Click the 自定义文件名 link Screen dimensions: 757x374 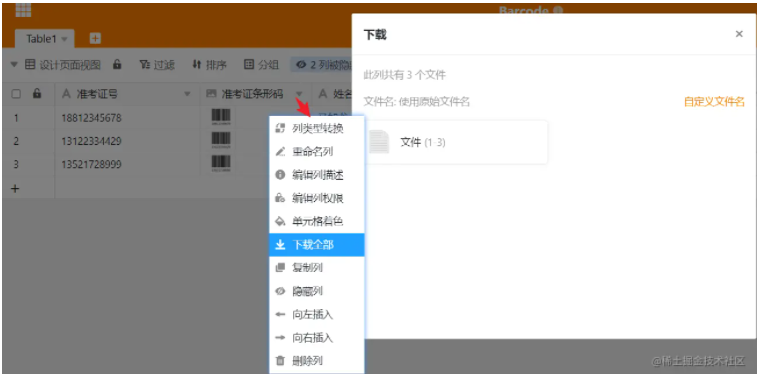pos(714,102)
